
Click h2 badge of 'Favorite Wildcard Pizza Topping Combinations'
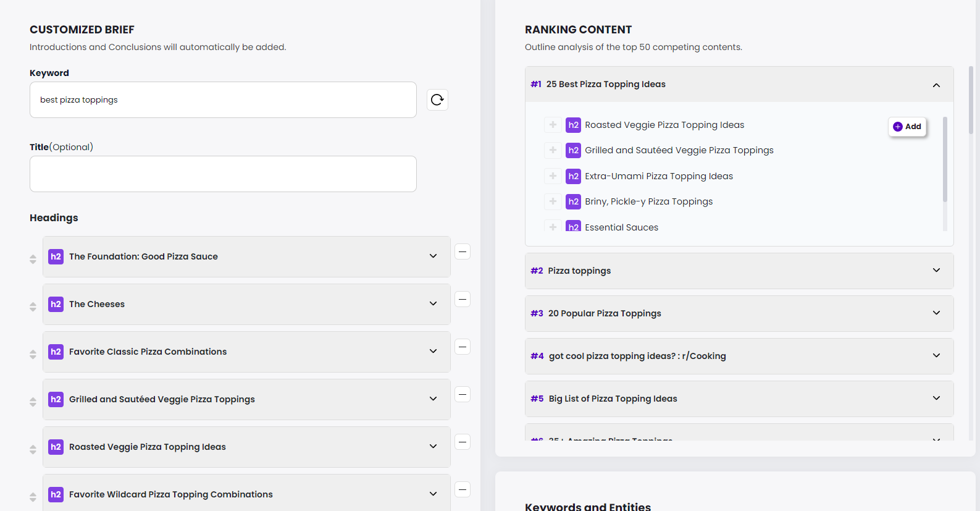click(56, 494)
